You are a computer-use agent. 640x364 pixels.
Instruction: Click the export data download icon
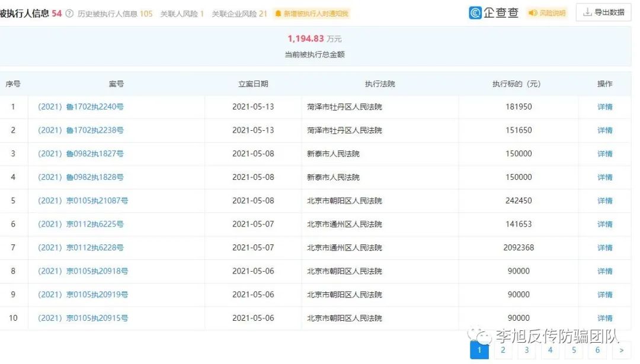click(x=587, y=12)
